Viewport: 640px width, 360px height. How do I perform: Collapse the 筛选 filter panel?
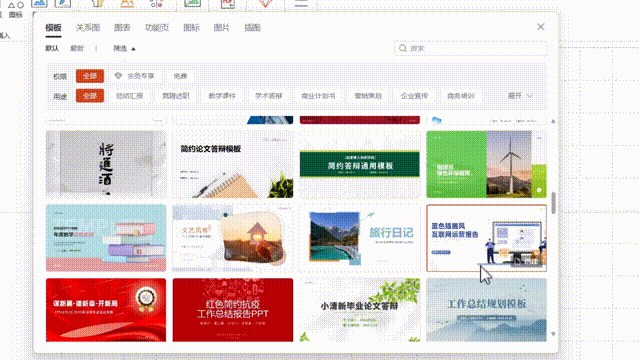point(124,48)
